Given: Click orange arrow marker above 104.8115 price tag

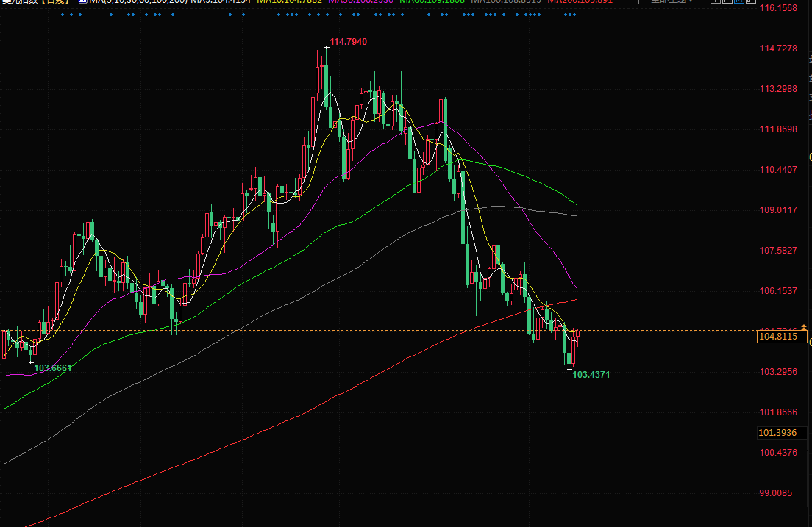Looking at the screenshot, I should point(804,326).
